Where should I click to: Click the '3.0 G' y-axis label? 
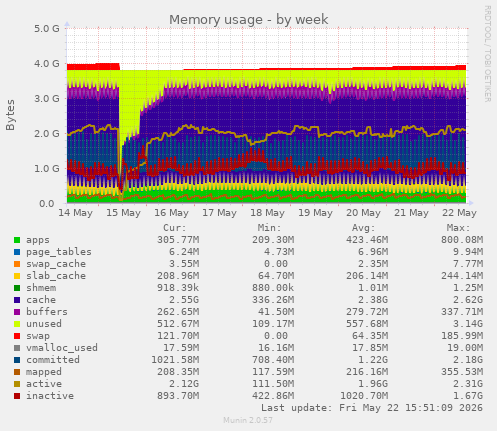[x=47, y=99]
